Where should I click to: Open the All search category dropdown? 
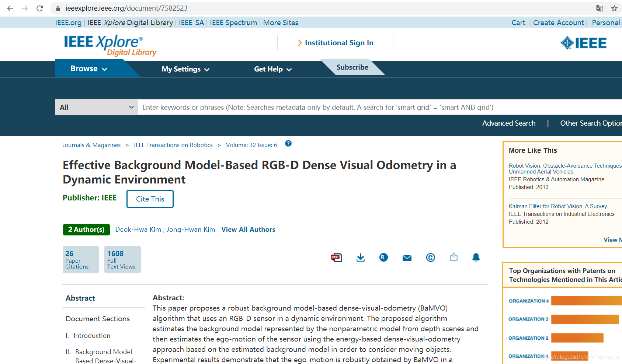point(97,107)
